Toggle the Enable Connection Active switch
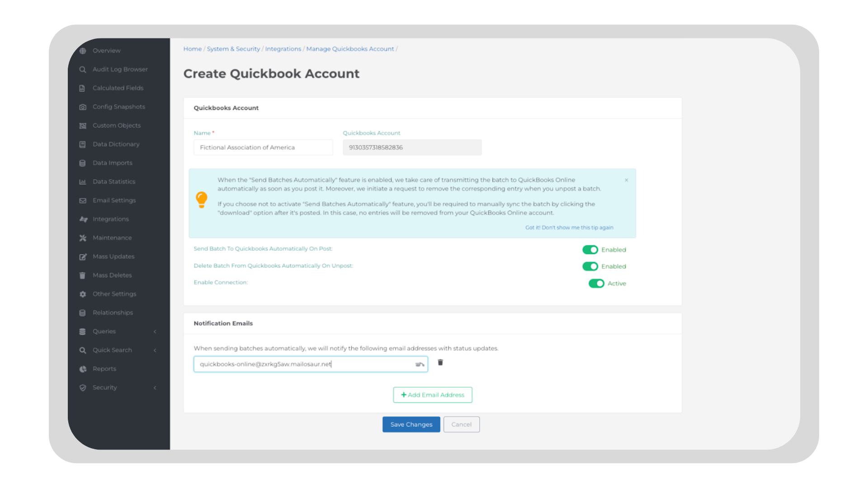Viewport: 868px width, 488px height. 596,283
